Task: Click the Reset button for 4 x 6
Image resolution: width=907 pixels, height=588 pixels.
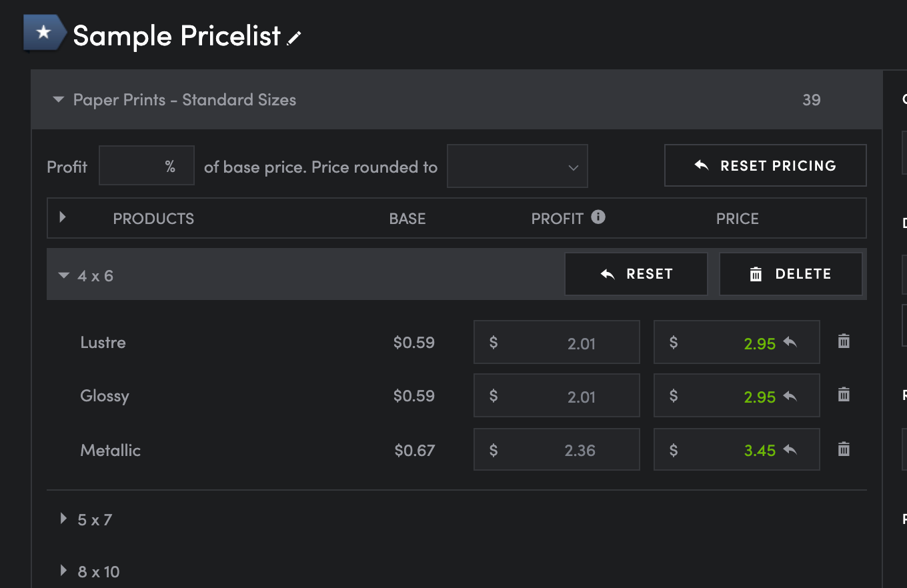Action: pos(636,274)
